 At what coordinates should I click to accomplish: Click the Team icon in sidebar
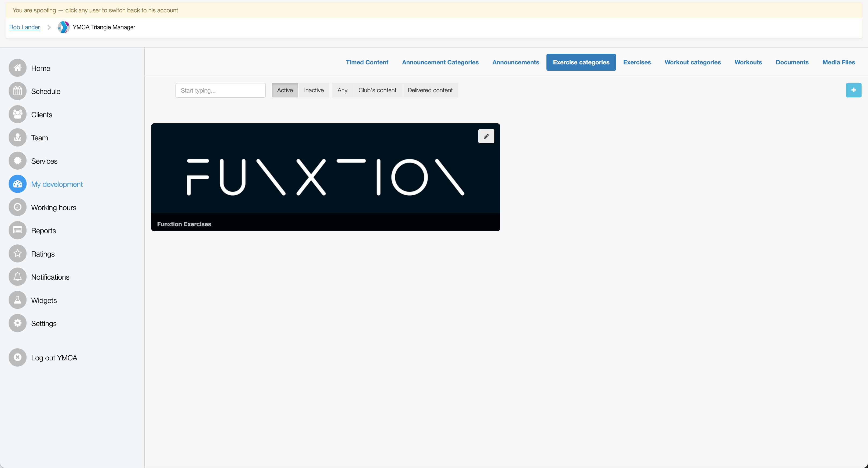(x=17, y=138)
